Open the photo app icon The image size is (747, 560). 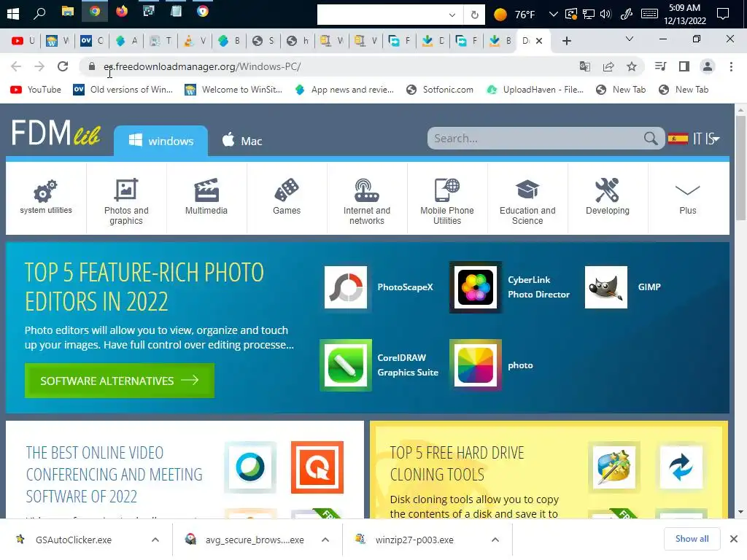(476, 365)
